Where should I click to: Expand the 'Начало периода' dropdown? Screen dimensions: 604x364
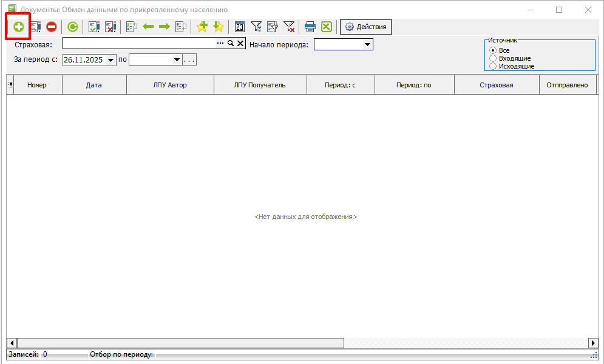coord(367,44)
